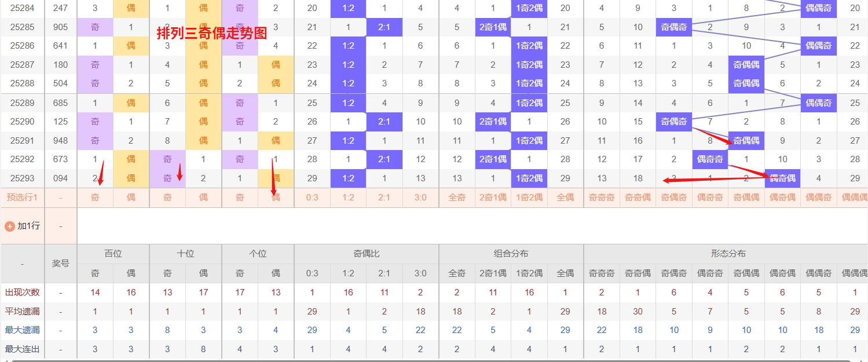Image resolution: width=868 pixels, height=362 pixels.
Task: Choose 奇奇奇 pattern in 预选行1 row
Action: [x=602, y=198]
